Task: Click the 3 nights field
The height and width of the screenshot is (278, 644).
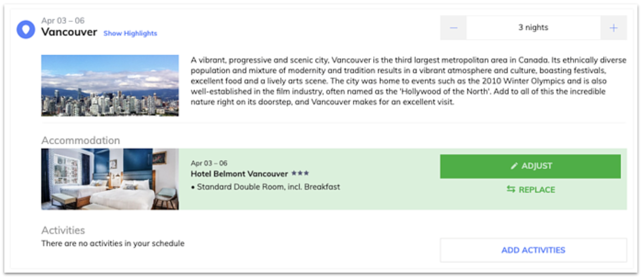Action: 533,28
